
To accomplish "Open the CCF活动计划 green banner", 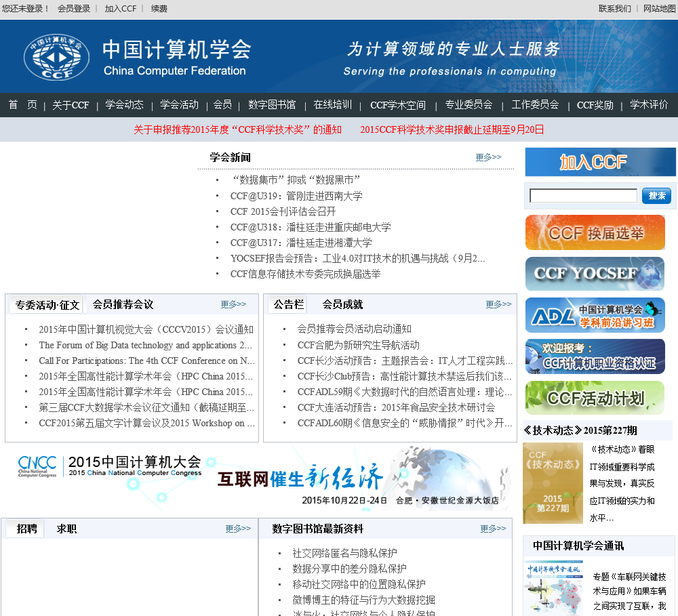I will click(595, 398).
